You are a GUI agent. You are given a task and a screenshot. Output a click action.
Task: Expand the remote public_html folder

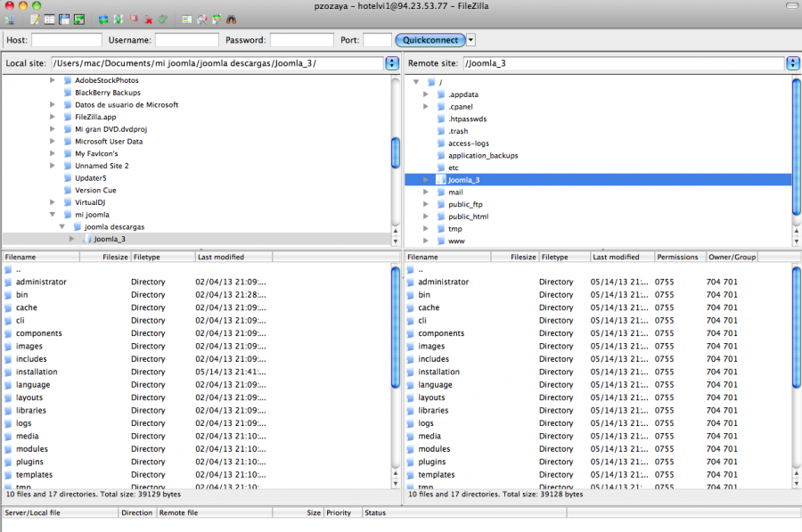[x=426, y=217]
